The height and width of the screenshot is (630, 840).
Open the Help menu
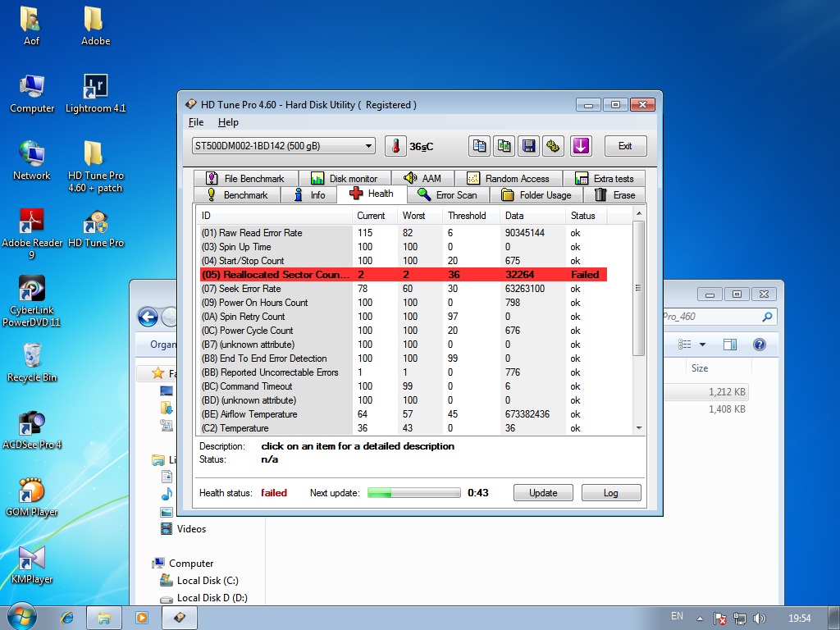tap(228, 122)
